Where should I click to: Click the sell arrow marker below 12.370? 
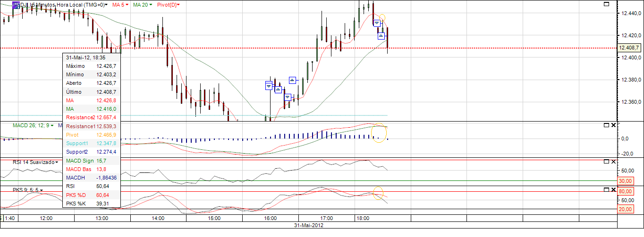(x=288, y=97)
